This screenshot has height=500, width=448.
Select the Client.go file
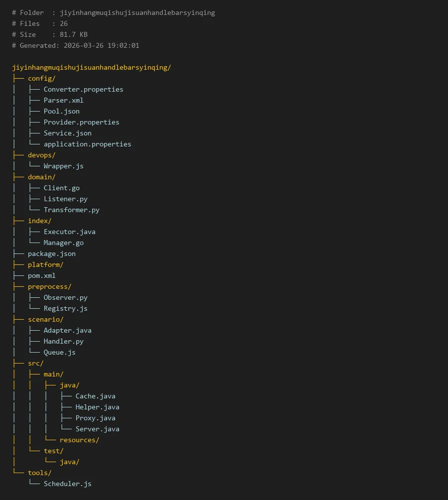click(61, 188)
